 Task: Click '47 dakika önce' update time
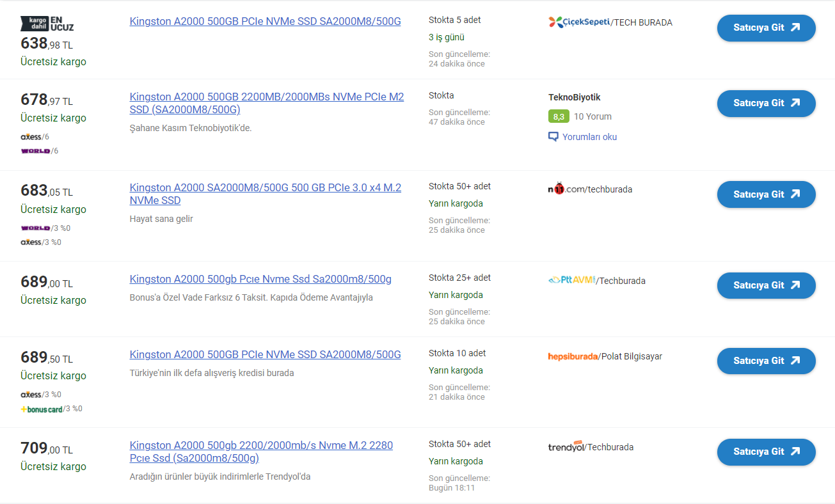[x=457, y=122]
